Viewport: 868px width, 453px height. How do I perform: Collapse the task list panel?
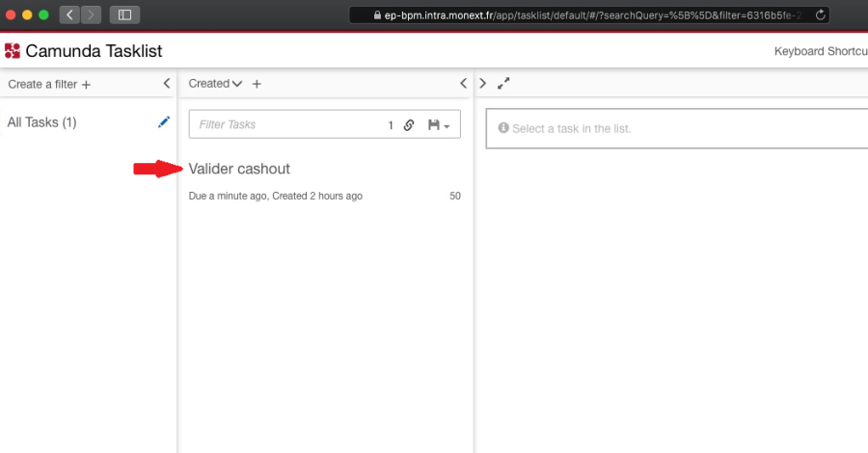click(463, 84)
